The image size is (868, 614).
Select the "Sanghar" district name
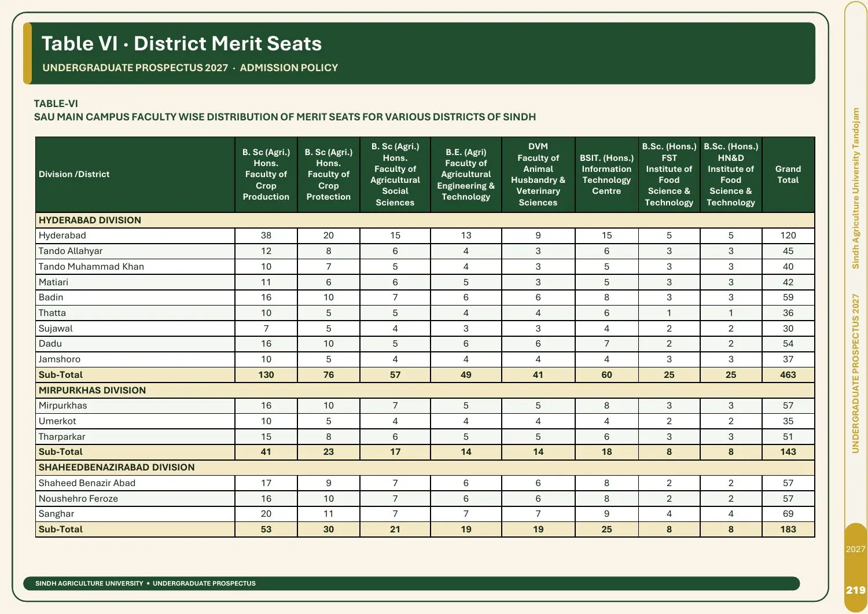coord(56,514)
